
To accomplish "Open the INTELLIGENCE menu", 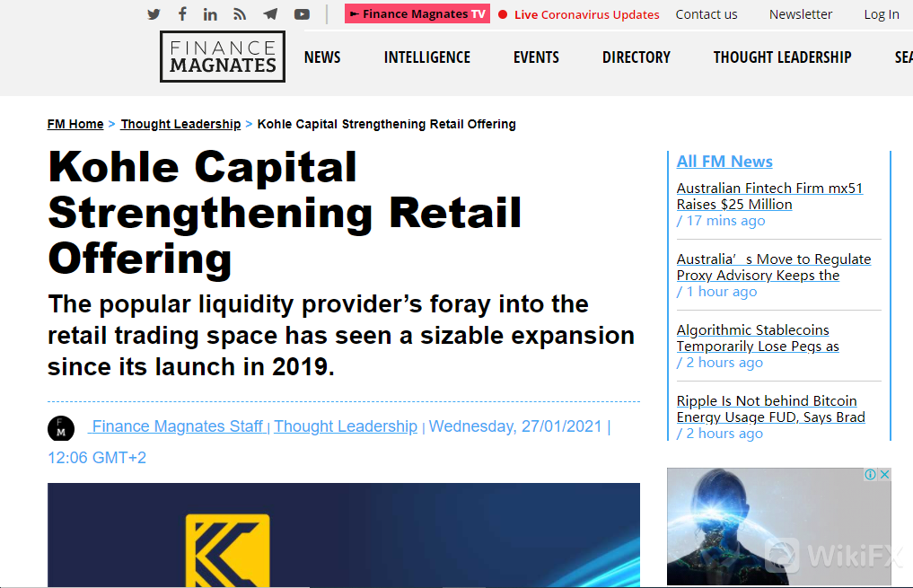I will [426, 57].
